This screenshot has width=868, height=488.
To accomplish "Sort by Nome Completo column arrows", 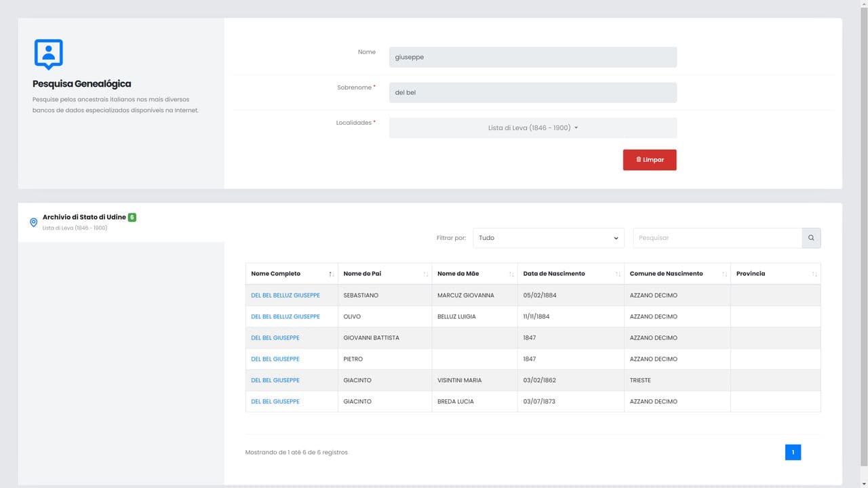I will tap(331, 274).
